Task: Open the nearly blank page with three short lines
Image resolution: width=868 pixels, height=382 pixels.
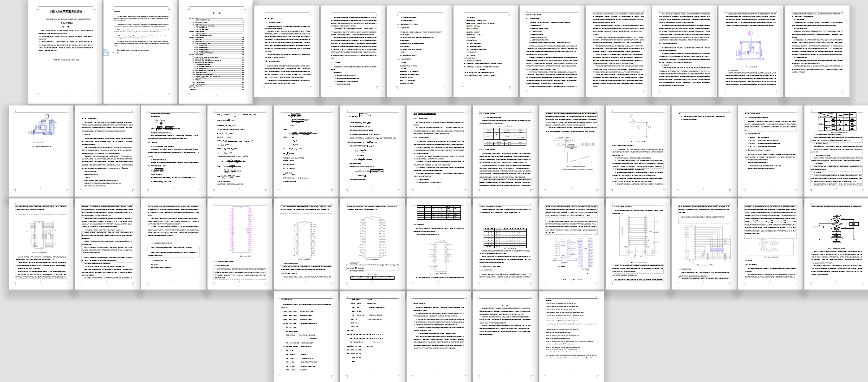Action: [704, 151]
